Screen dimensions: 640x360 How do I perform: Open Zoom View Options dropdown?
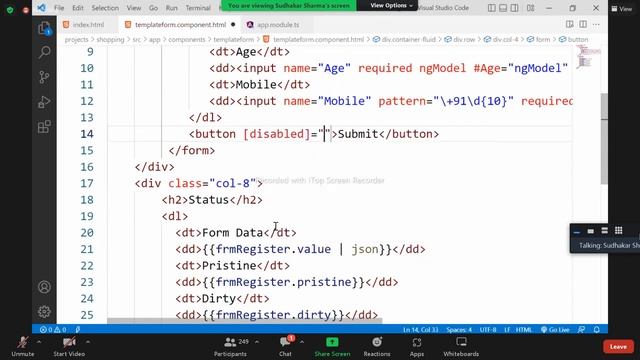pos(391,5)
